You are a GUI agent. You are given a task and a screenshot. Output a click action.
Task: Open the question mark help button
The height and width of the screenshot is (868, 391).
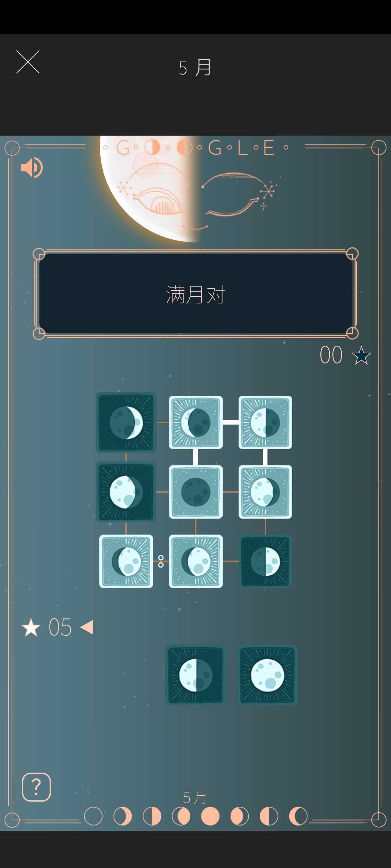pyautogui.click(x=36, y=787)
